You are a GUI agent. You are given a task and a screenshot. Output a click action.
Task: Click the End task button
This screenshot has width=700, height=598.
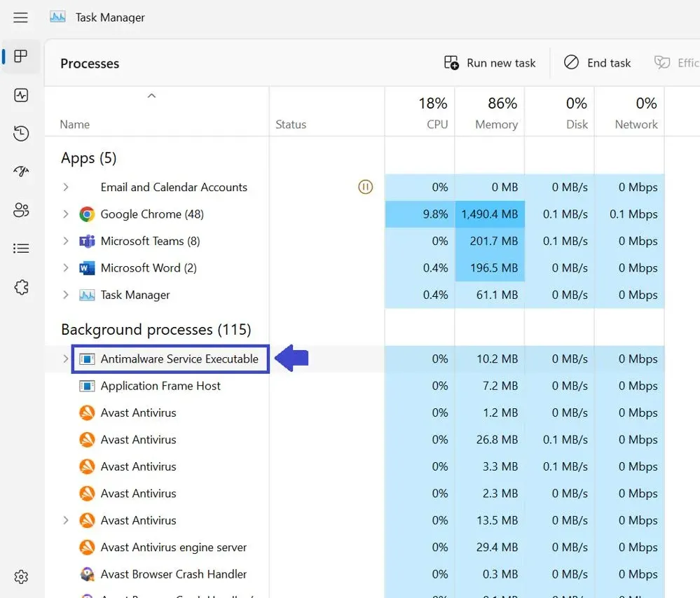[597, 63]
